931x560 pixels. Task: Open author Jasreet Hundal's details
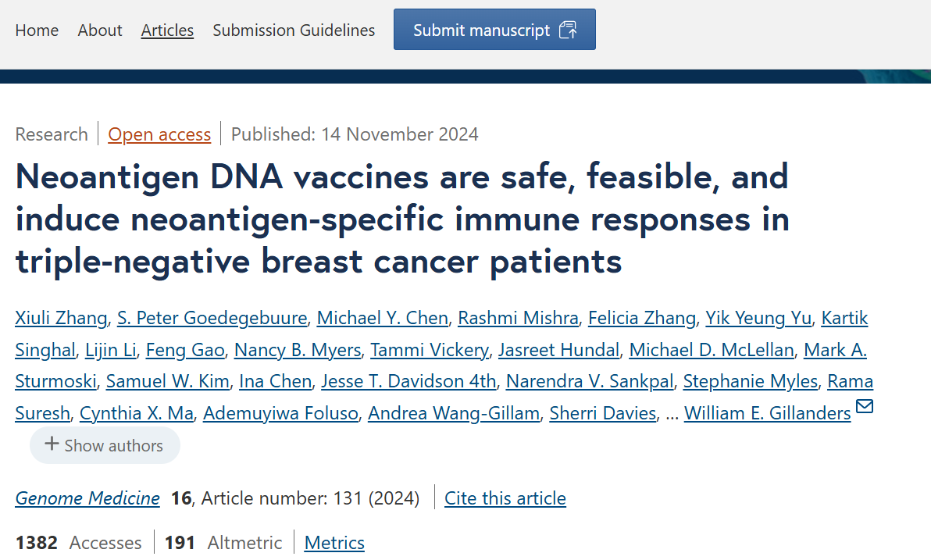[x=558, y=351]
